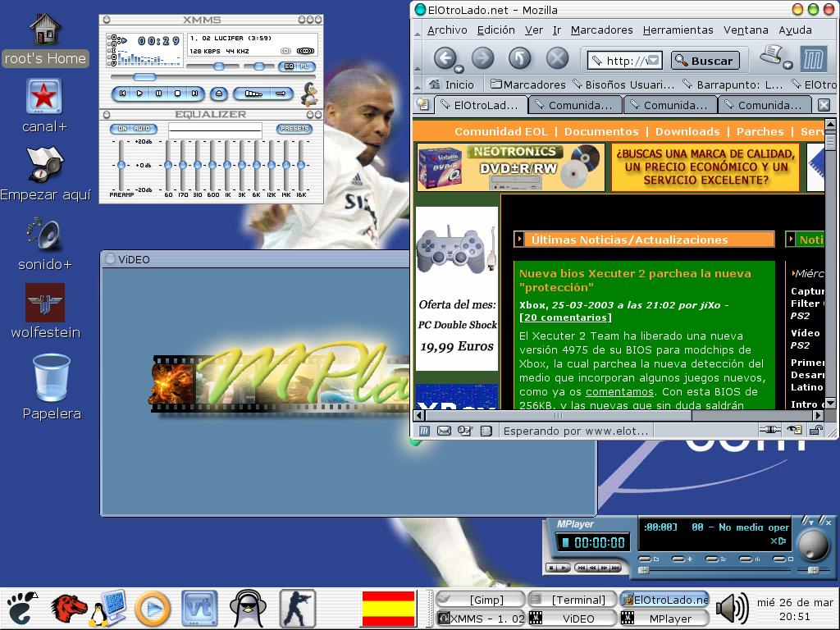Open the Marcadores menu in Mozilla
Screen dimensions: 840x630
pyautogui.click(x=601, y=30)
